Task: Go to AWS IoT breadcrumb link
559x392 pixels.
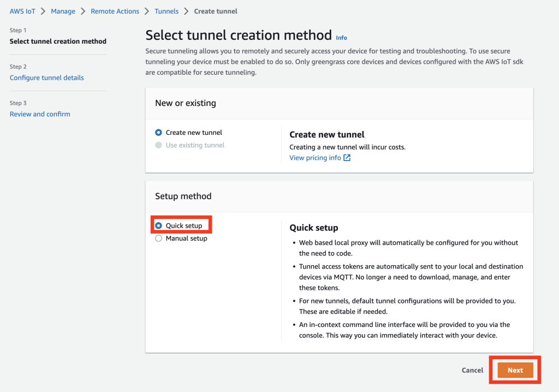Action: [22, 11]
